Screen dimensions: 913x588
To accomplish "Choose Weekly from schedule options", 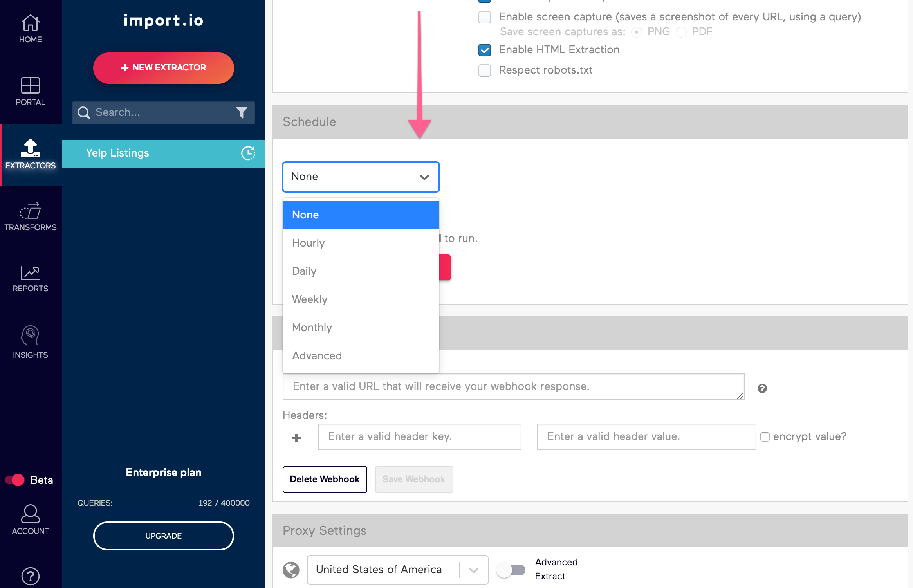I will pyautogui.click(x=310, y=299).
